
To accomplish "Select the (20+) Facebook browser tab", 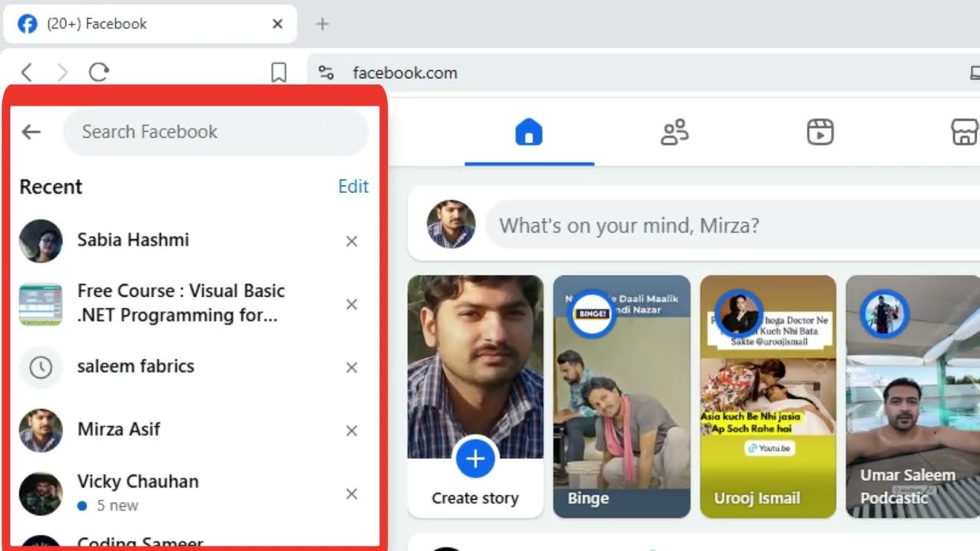I will click(151, 24).
